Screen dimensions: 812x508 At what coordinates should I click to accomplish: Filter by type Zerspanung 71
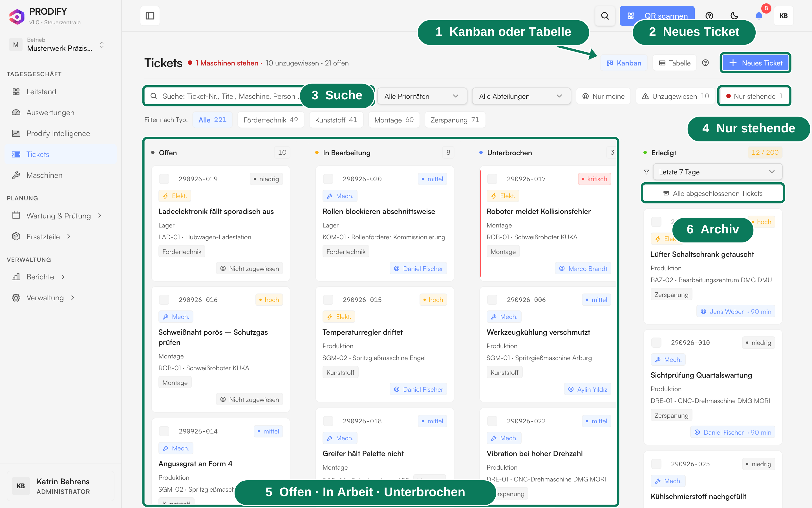coord(455,120)
